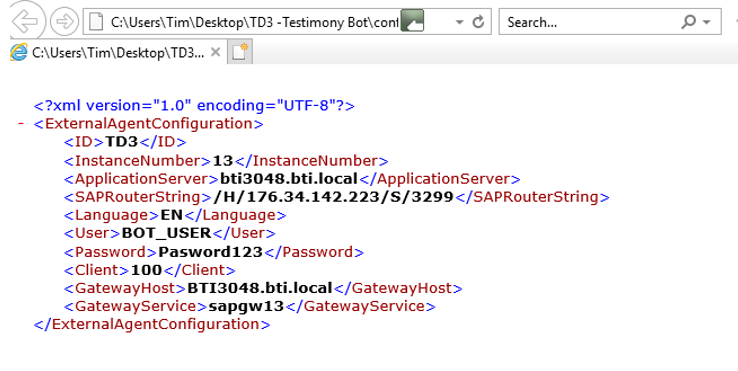
Task: Click the Language value EN
Action: pos(172,215)
